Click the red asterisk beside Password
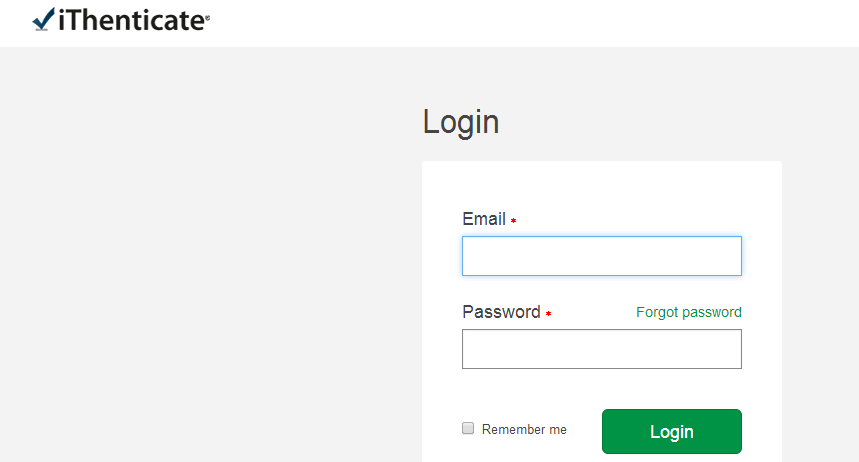 (548, 314)
